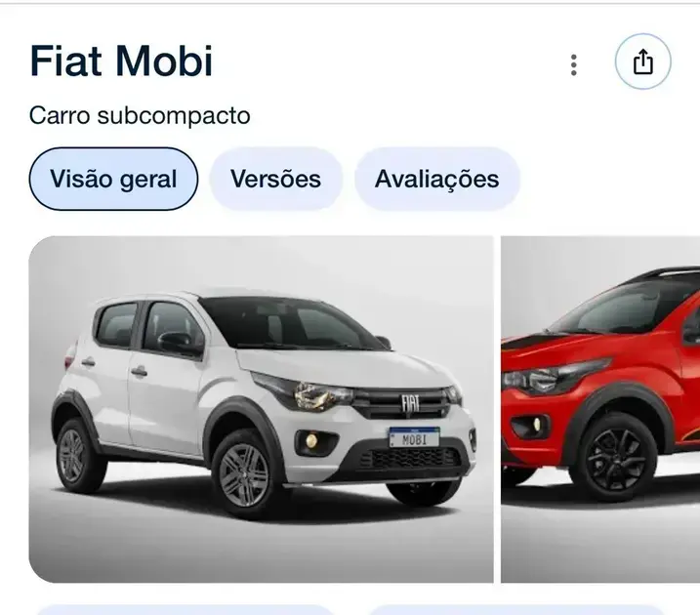
Task: Open the white Fiat Mobi photo
Action: [262, 409]
